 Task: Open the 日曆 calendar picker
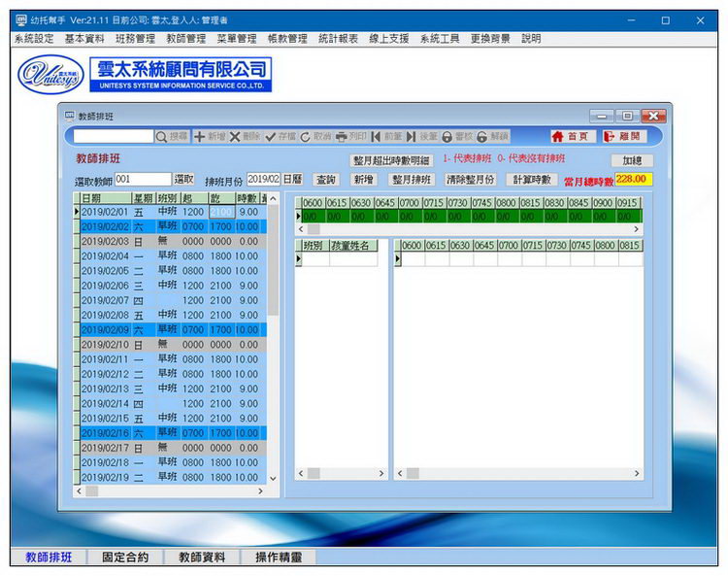point(293,180)
